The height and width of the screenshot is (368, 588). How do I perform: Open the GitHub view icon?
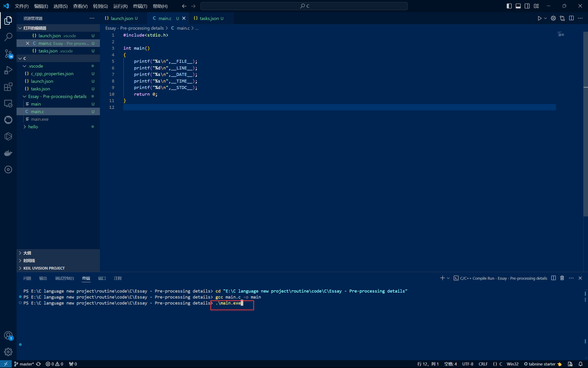click(x=8, y=120)
